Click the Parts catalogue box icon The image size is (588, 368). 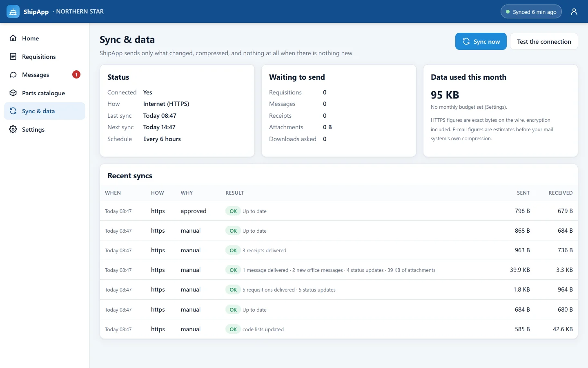click(x=13, y=93)
